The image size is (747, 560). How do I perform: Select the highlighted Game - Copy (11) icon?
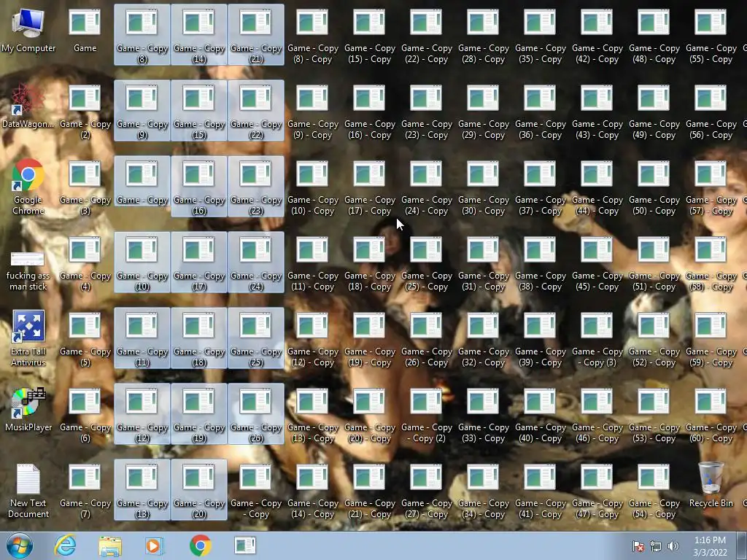point(142,338)
